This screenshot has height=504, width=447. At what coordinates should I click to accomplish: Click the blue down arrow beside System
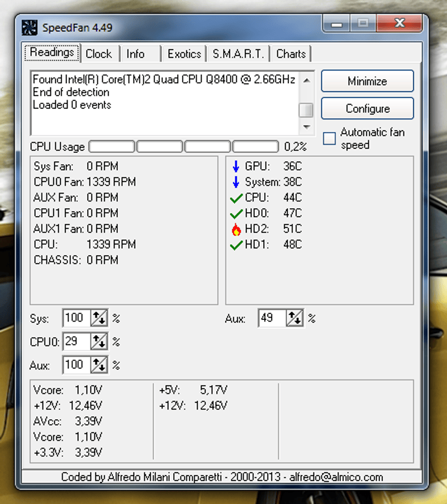tap(236, 182)
